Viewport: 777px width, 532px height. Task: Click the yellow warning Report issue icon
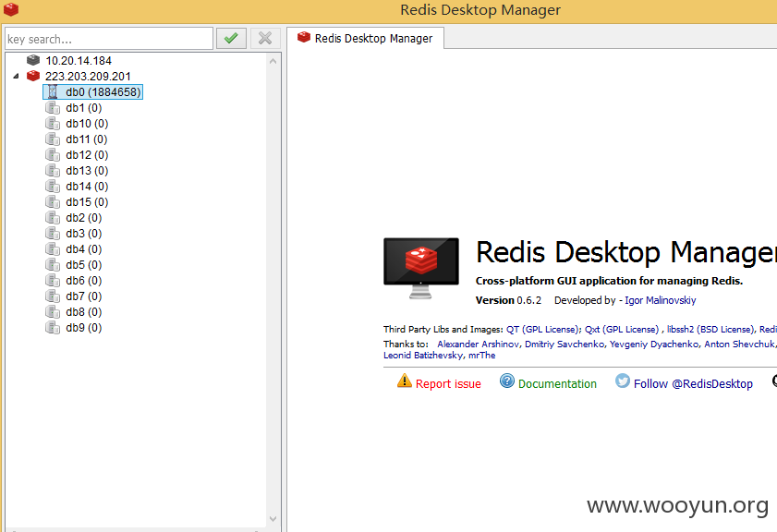[x=405, y=381]
